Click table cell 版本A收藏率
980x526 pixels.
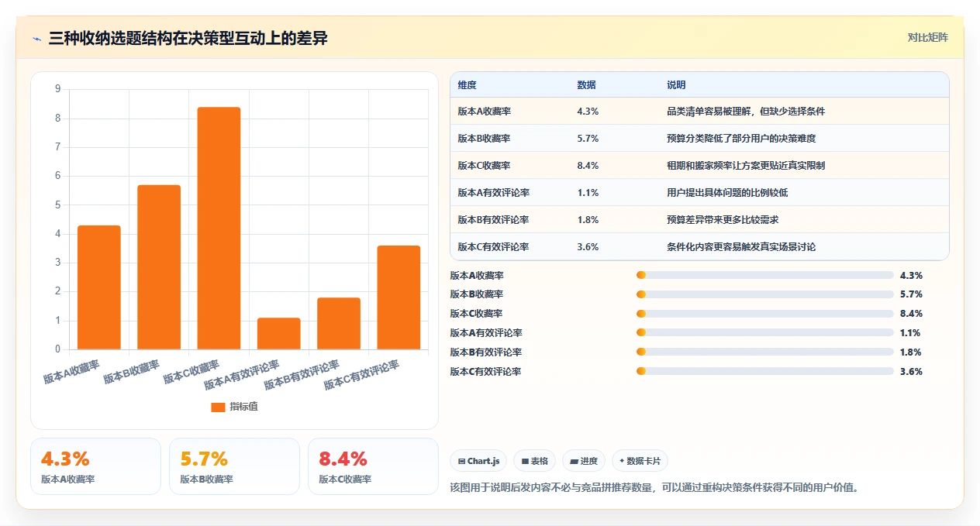485,112
